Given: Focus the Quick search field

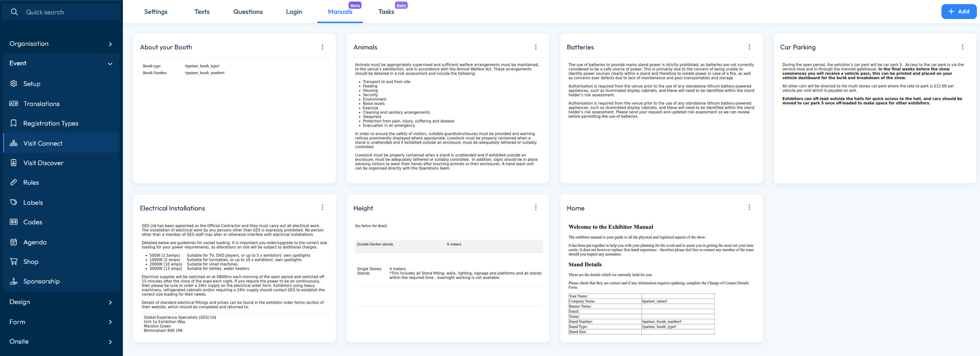Looking at the screenshot, I should pos(62,12).
